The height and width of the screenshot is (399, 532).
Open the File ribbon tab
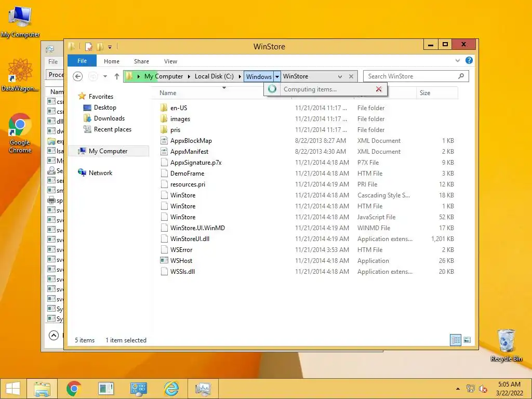click(x=82, y=61)
